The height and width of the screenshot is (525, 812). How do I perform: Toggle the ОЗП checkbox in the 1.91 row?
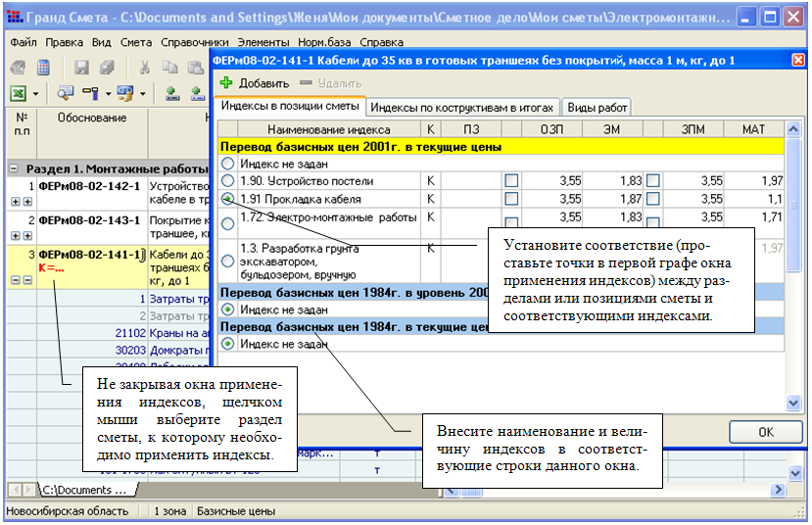point(511,198)
